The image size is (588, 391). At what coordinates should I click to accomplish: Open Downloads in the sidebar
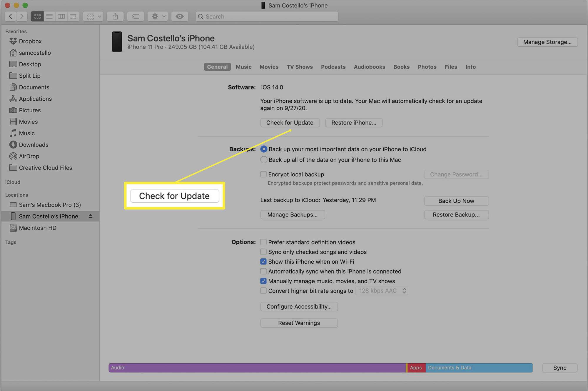click(34, 144)
